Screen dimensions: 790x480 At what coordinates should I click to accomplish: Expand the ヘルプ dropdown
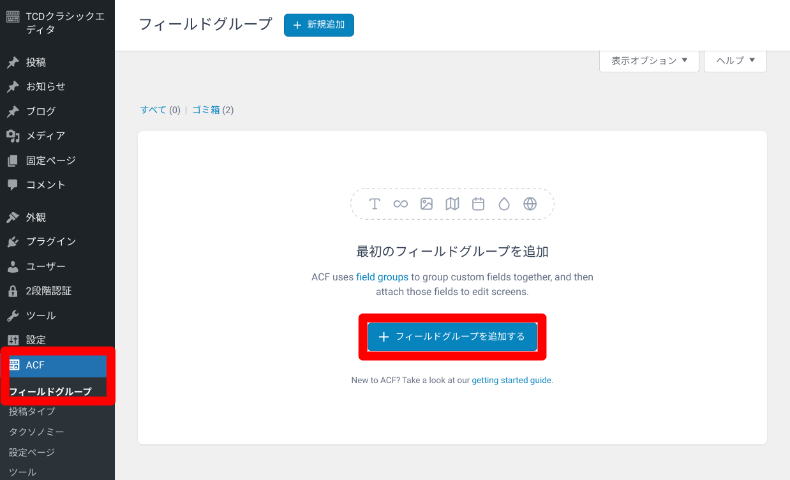pos(736,60)
